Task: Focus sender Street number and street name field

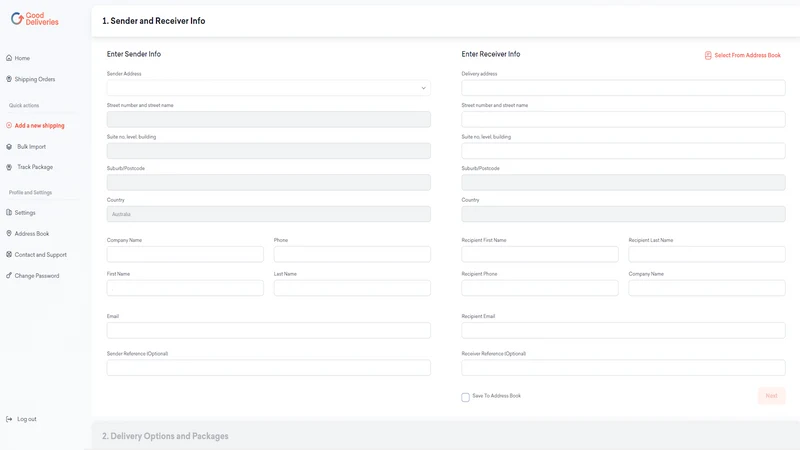Action: 268,119
